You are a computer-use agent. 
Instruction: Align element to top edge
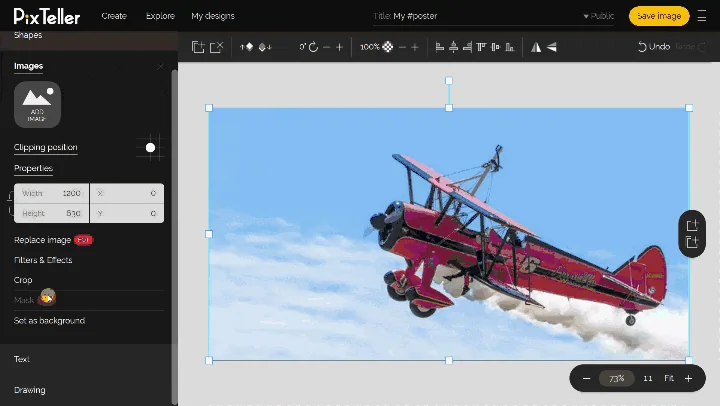click(x=481, y=47)
